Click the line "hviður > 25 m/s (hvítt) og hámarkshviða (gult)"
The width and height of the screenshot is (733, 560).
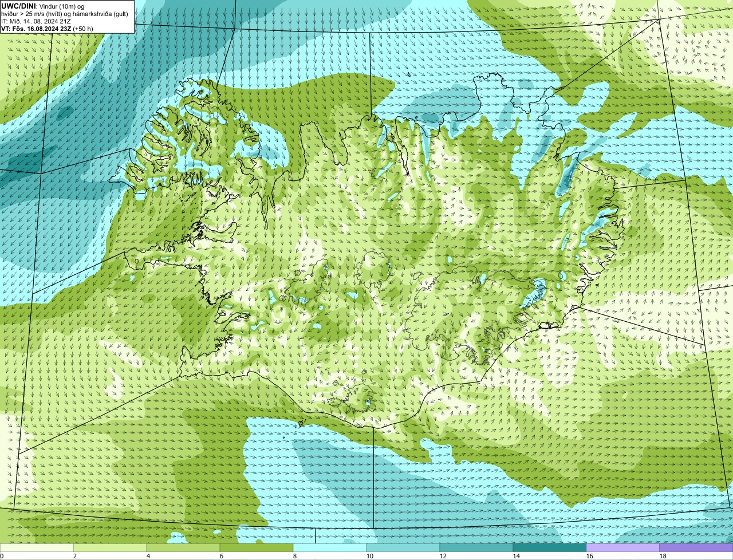click(65, 13)
